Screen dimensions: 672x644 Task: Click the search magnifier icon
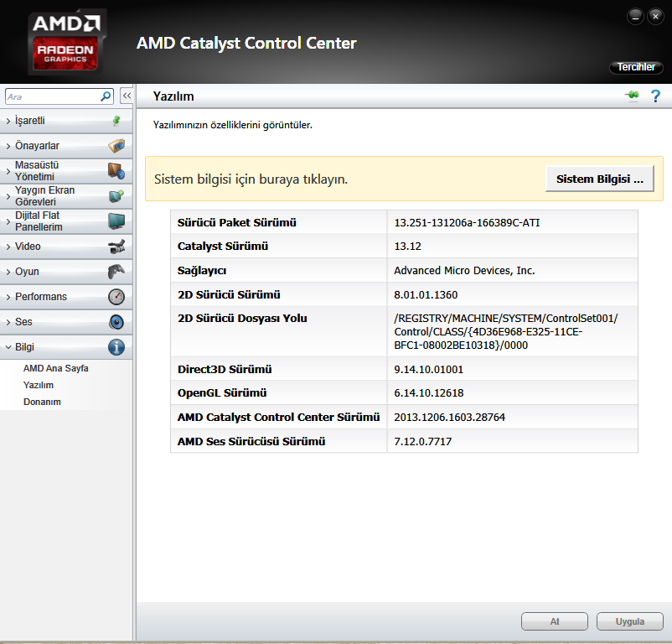pos(105,96)
